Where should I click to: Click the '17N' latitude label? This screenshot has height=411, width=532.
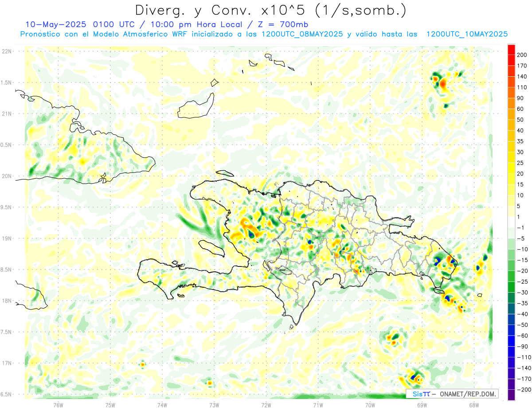coord(7,364)
